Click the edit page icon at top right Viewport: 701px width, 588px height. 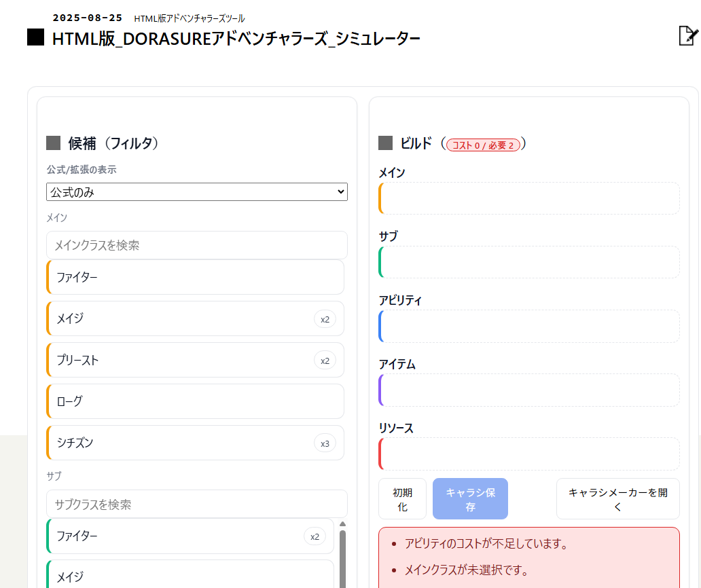[687, 36]
